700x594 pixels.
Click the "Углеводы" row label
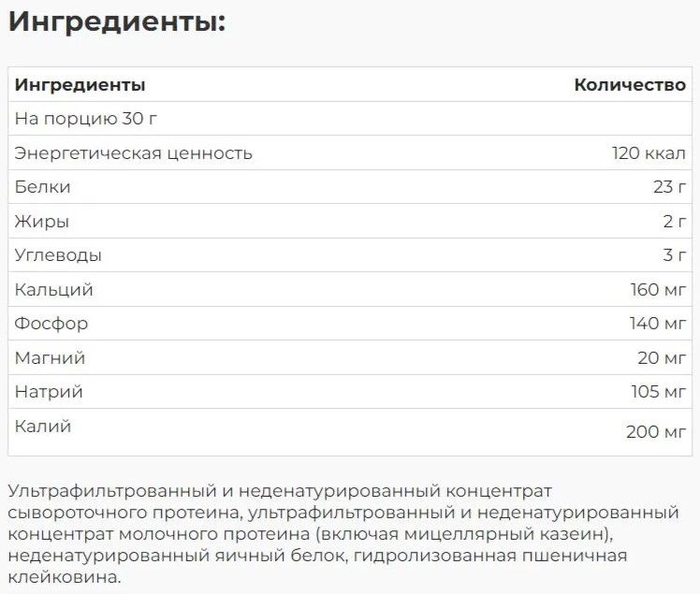click(x=58, y=255)
